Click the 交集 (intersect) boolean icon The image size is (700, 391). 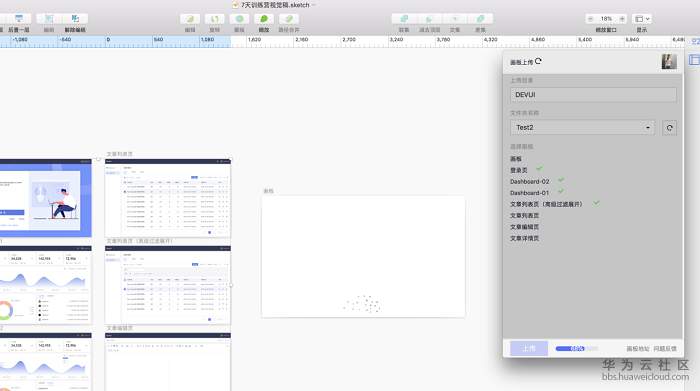pos(455,19)
